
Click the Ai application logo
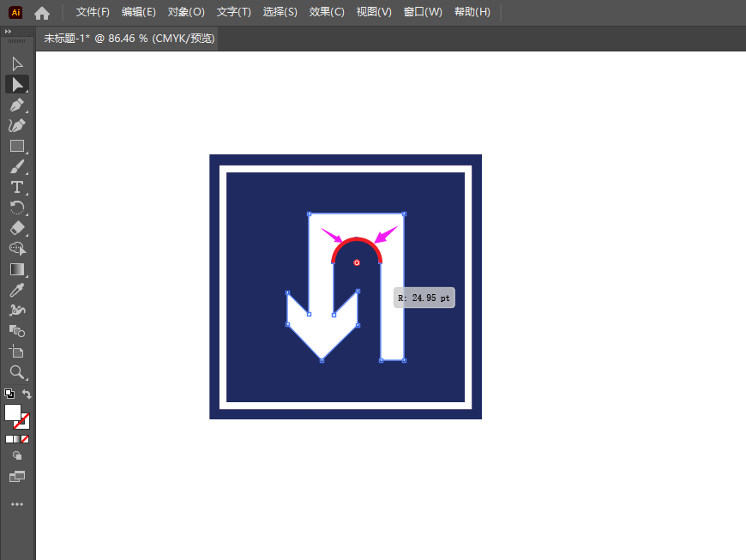[x=15, y=12]
